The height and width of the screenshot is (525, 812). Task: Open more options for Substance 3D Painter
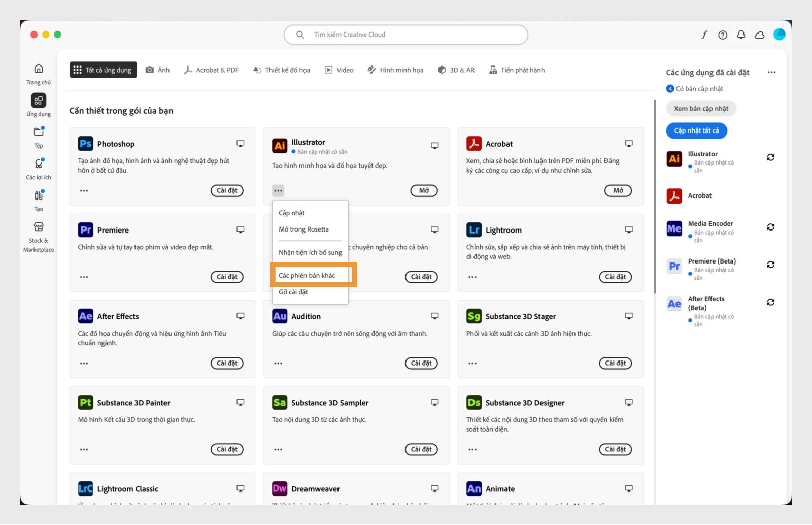(84, 450)
